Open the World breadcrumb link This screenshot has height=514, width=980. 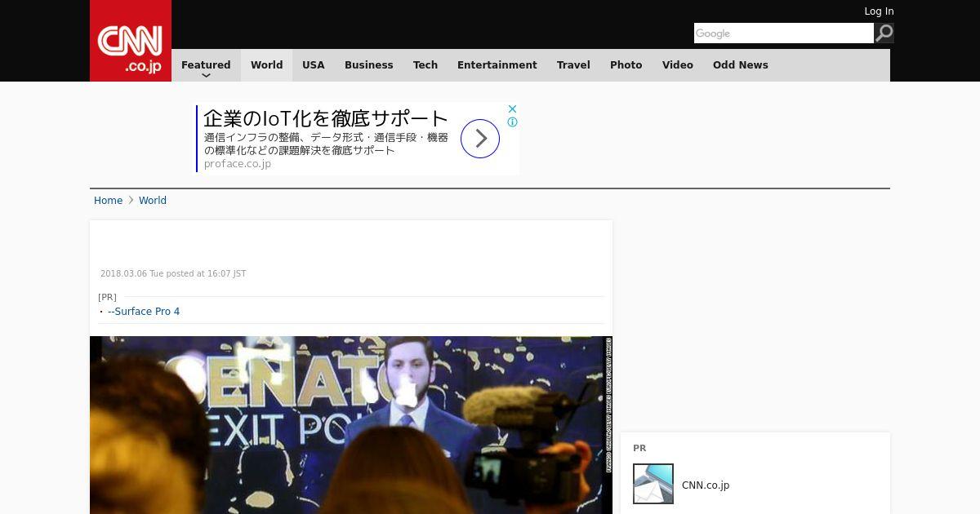click(x=153, y=201)
